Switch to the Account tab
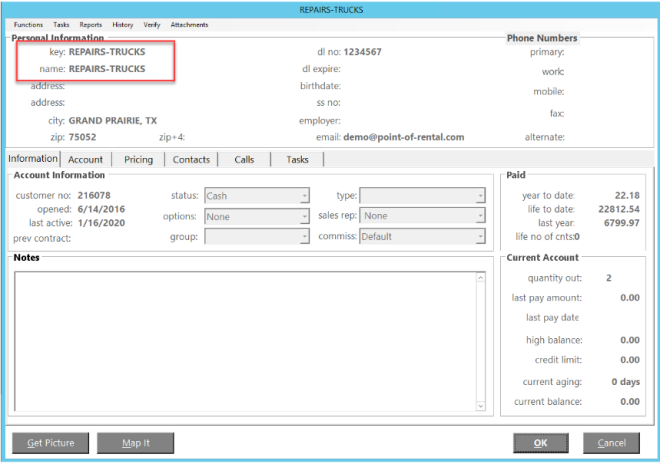The height and width of the screenshot is (464, 660). [x=85, y=160]
